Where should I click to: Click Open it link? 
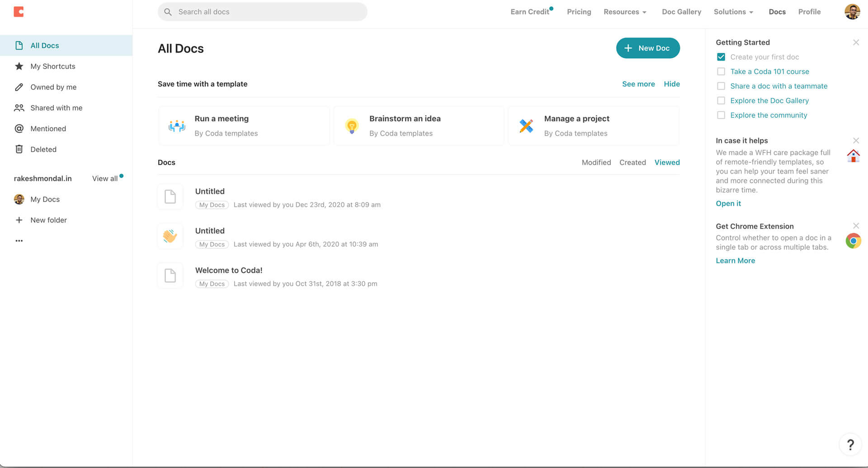coord(728,203)
